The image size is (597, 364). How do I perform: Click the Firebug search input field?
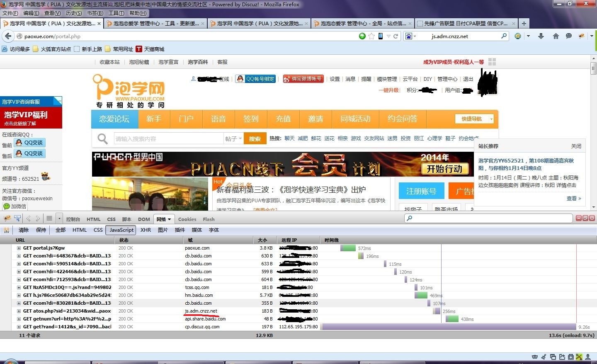point(488,218)
